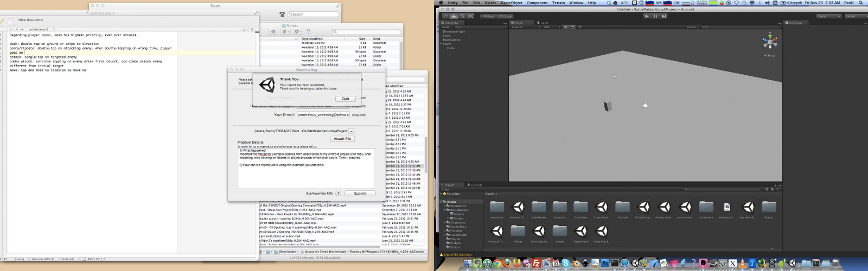Click the phone icon in Skype window
The height and width of the screenshot is (271, 868).
coord(282,14)
